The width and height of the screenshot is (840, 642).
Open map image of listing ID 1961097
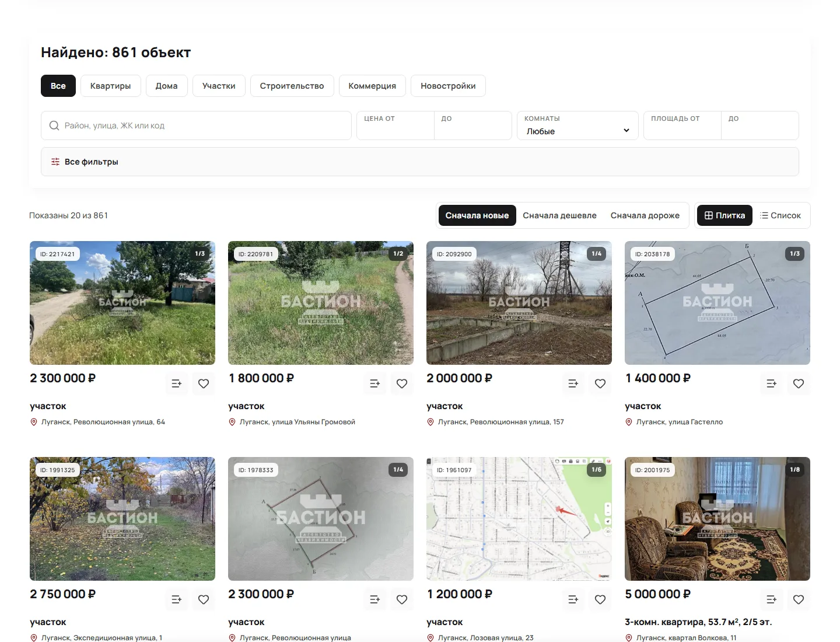click(x=519, y=519)
